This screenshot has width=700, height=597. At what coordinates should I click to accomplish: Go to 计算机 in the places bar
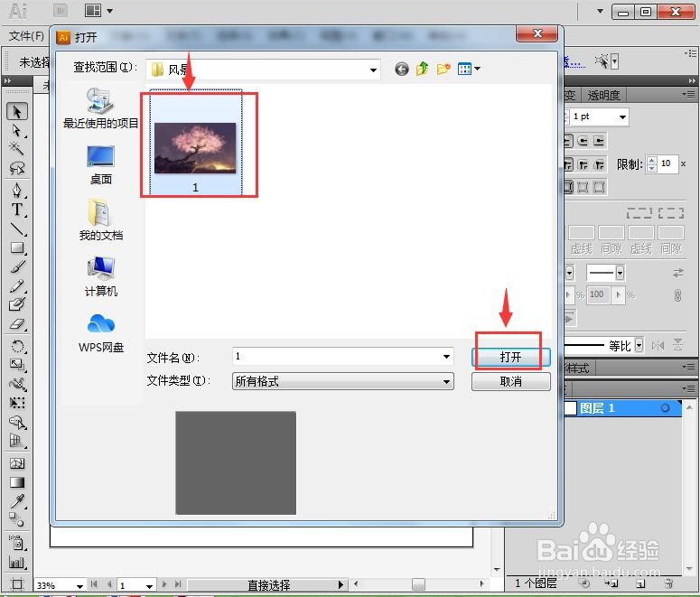click(x=100, y=277)
